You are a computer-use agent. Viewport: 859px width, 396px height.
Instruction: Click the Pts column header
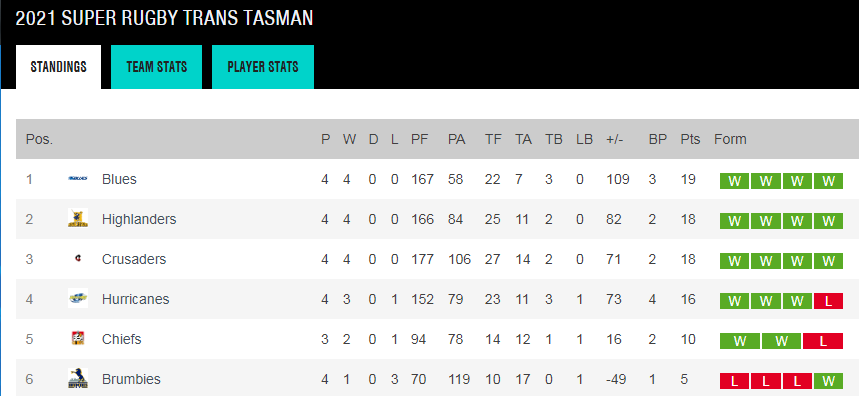point(690,139)
